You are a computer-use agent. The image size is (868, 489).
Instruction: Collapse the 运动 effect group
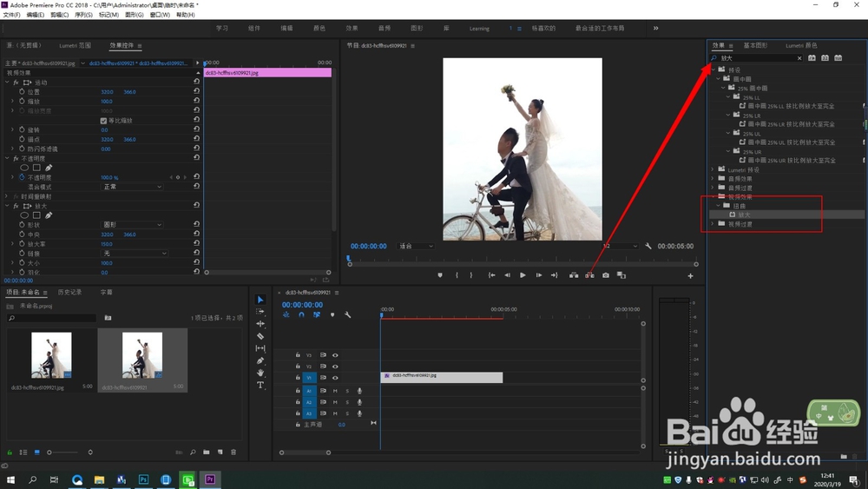point(7,82)
